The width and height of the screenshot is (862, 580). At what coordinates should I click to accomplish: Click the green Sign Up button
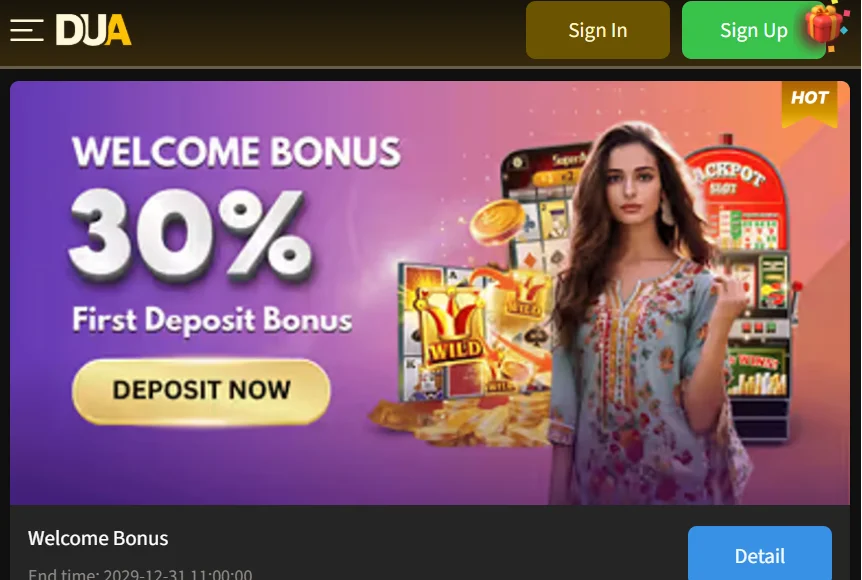click(754, 30)
